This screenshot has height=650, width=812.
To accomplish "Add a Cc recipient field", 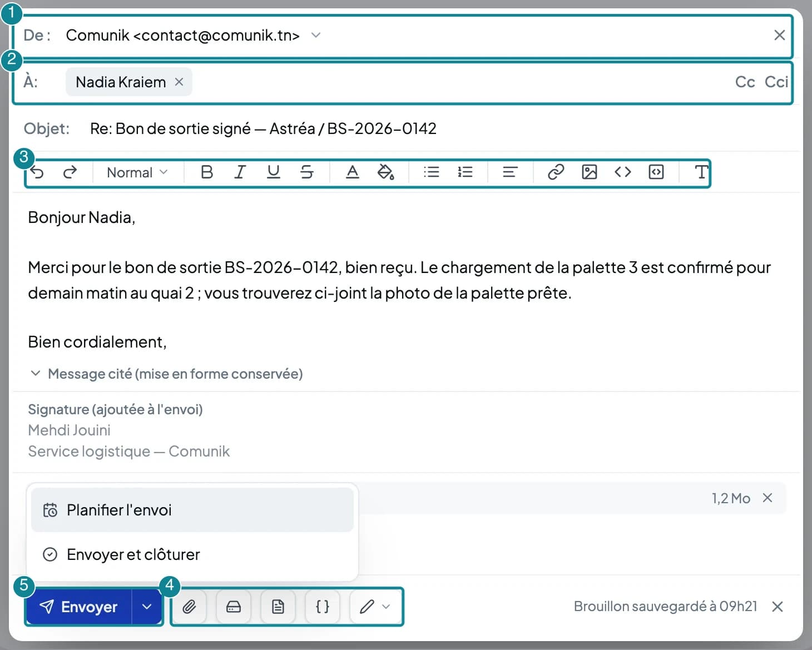I will pyautogui.click(x=745, y=82).
